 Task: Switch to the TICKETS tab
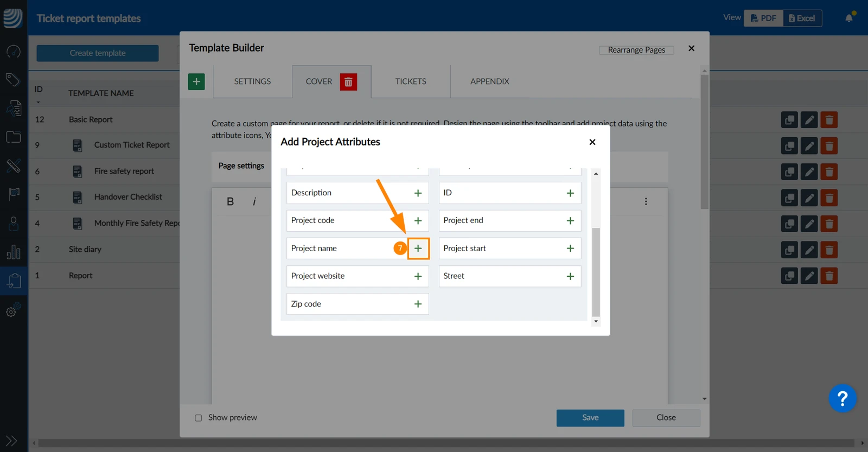[x=411, y=81]
